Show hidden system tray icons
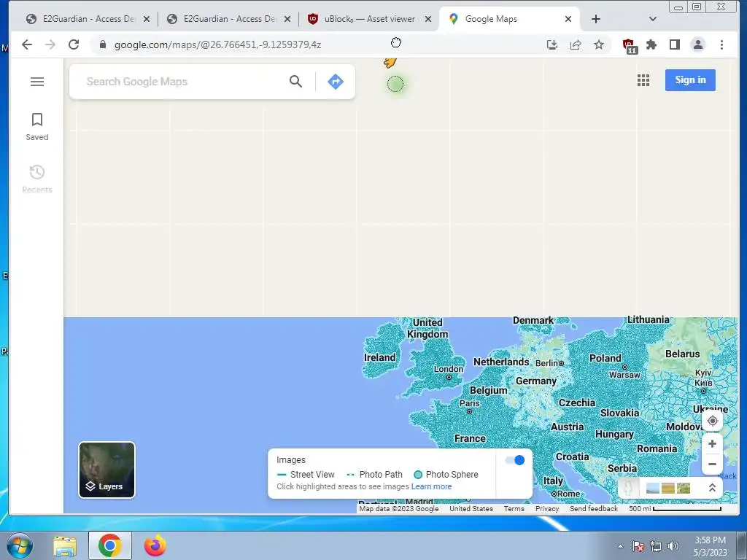 click(620, 546)
